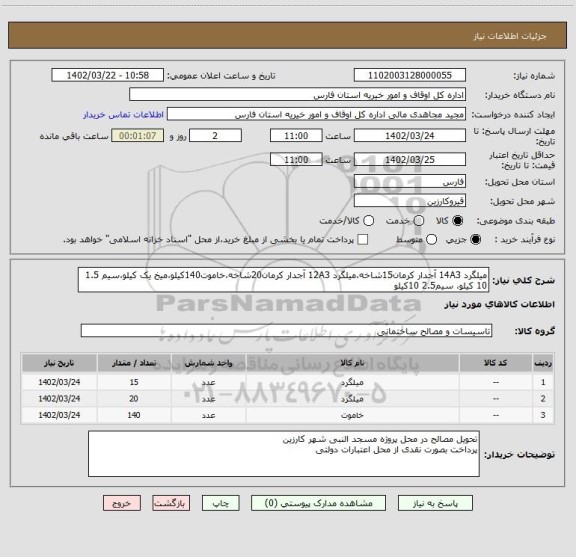Click the شماره نیاز field 1102003128000055
The image size is (576, 557).
point(410,75)
